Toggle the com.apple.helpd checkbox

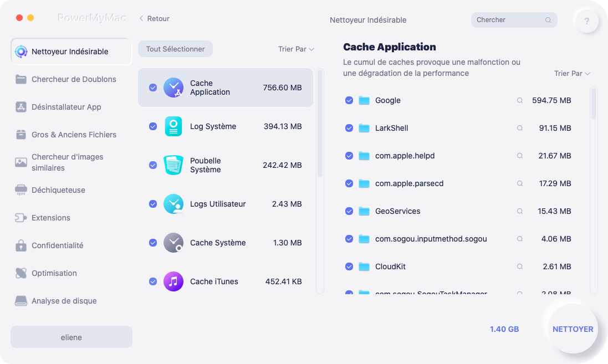point(349,156)
